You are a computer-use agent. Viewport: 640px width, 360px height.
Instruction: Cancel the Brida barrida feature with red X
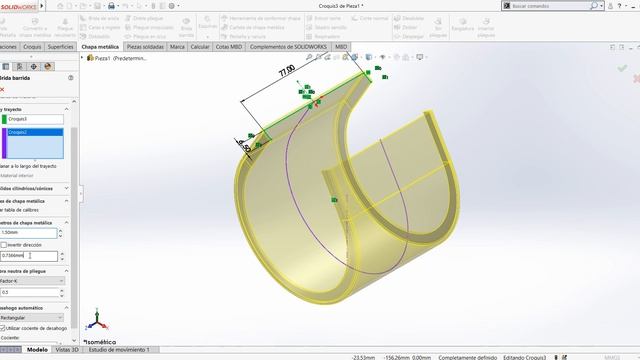pos(2,89)
